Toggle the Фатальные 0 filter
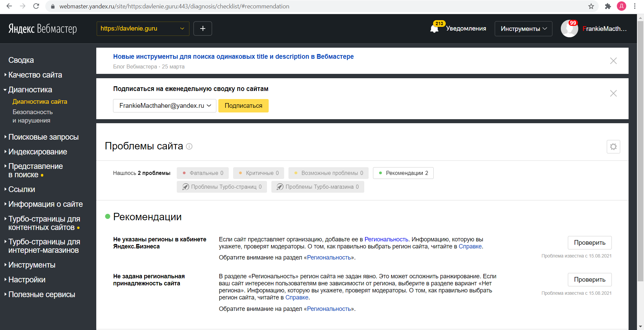This screenshot has width=644, height=330. click(x=203, y=173)
